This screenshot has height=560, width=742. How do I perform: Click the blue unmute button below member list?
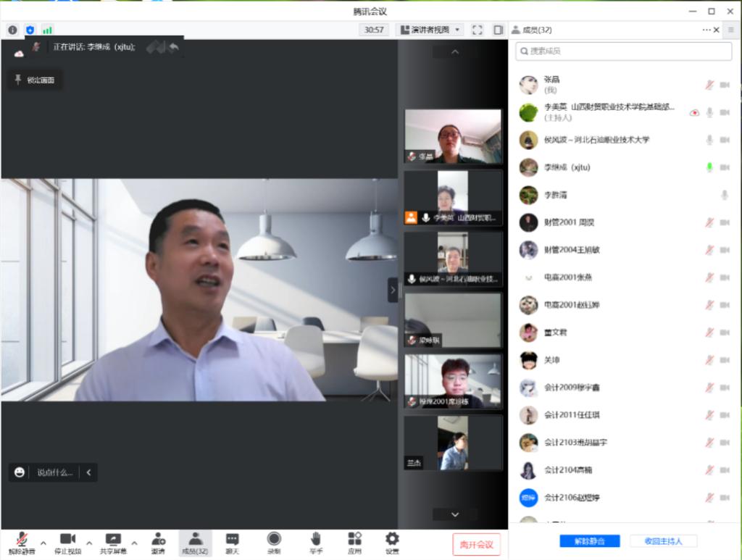(x=590, y=541)
